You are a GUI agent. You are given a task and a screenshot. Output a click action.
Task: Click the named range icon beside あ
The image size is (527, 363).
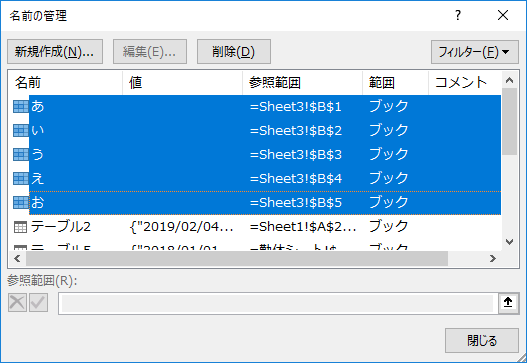click(x=21, y=107)
